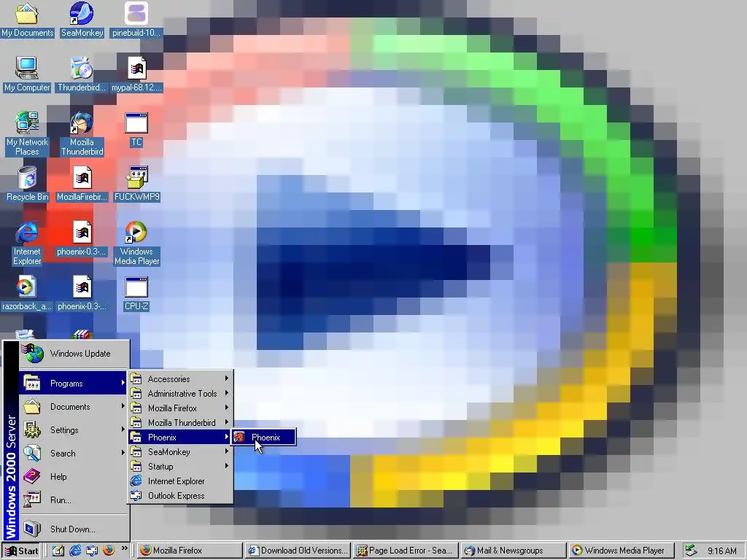Image resolution: width=747 pixels, height=560 pixels.
Task: Expand the Administrative Tools program folder
Action: tap(180, 393)
